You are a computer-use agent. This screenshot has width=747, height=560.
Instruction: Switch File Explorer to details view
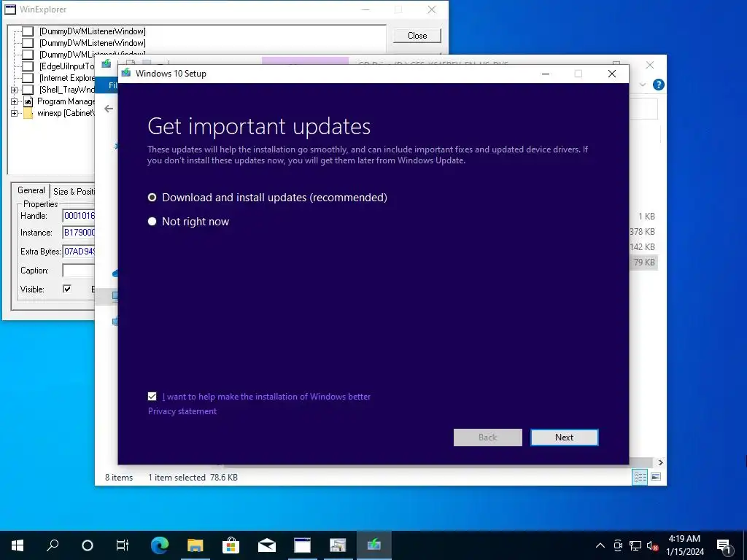pyautogui.click(x=640, y=477)
